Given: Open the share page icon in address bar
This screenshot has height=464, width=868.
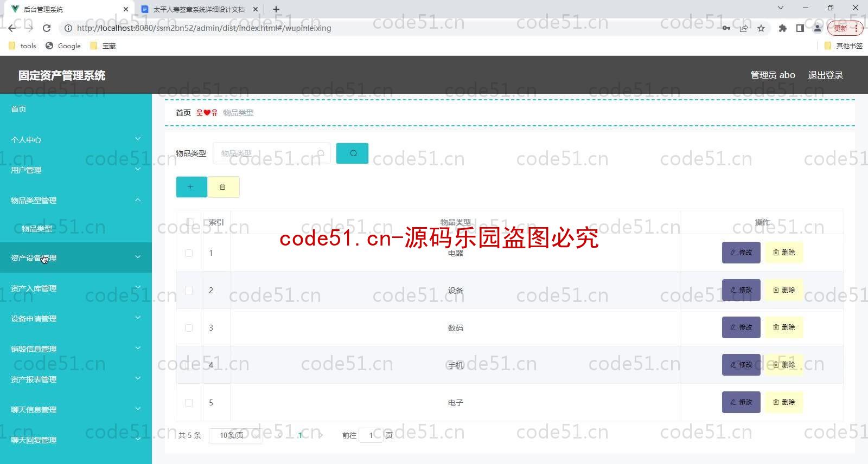Looking at the screenshot, I should [744, 28].
